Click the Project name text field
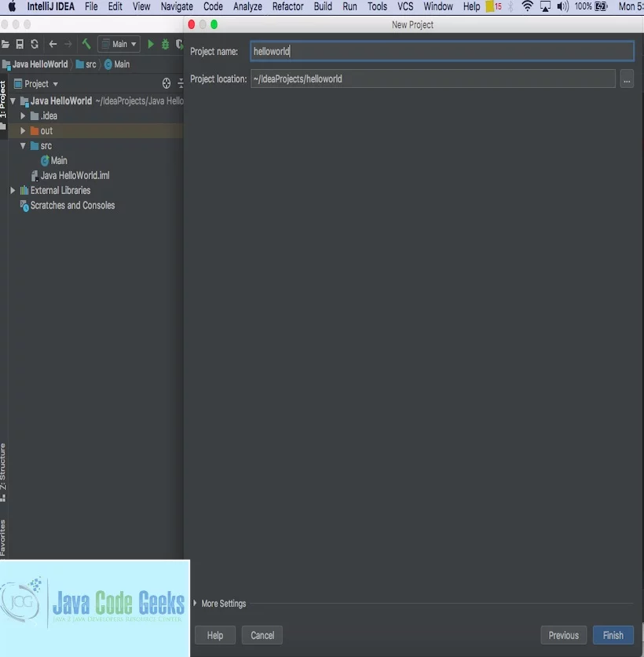Viewport: 644px width, 657px height. click(442, 51)
